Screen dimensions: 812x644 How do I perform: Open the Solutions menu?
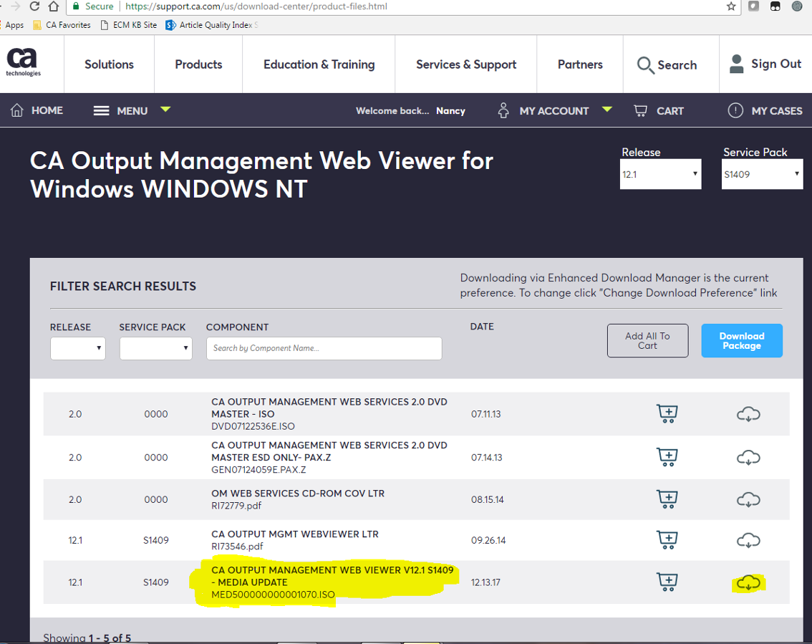pos(109,64)
